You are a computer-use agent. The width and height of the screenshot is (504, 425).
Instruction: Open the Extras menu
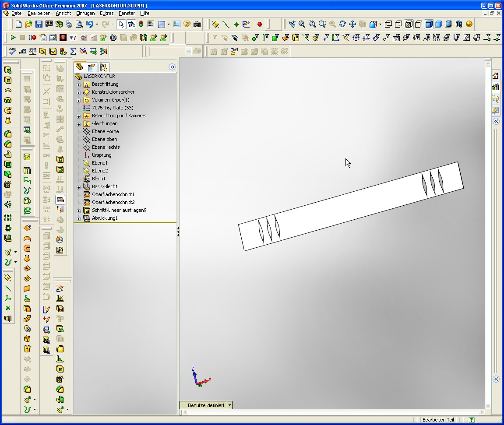click(x=106, y=13)
